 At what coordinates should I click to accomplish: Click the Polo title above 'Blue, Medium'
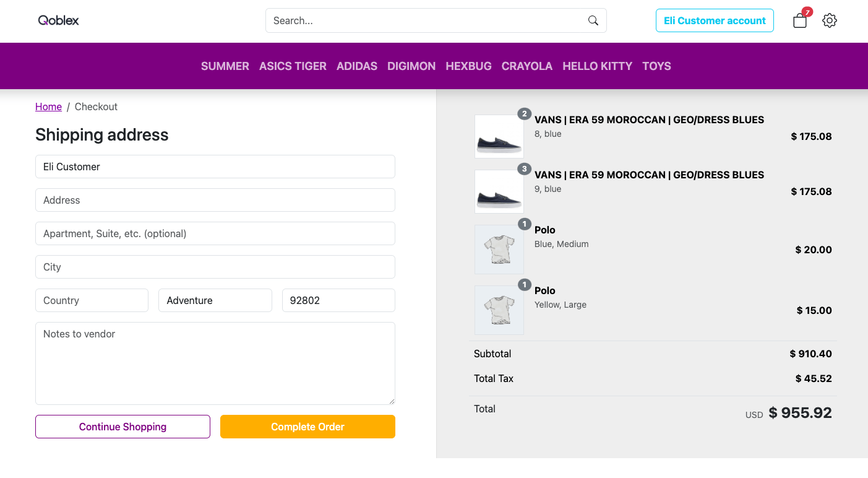(x=545, y=230)
